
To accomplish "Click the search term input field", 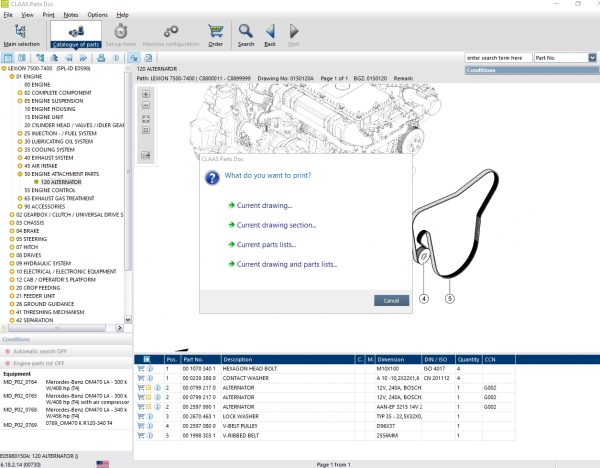I will pos(498,59).
